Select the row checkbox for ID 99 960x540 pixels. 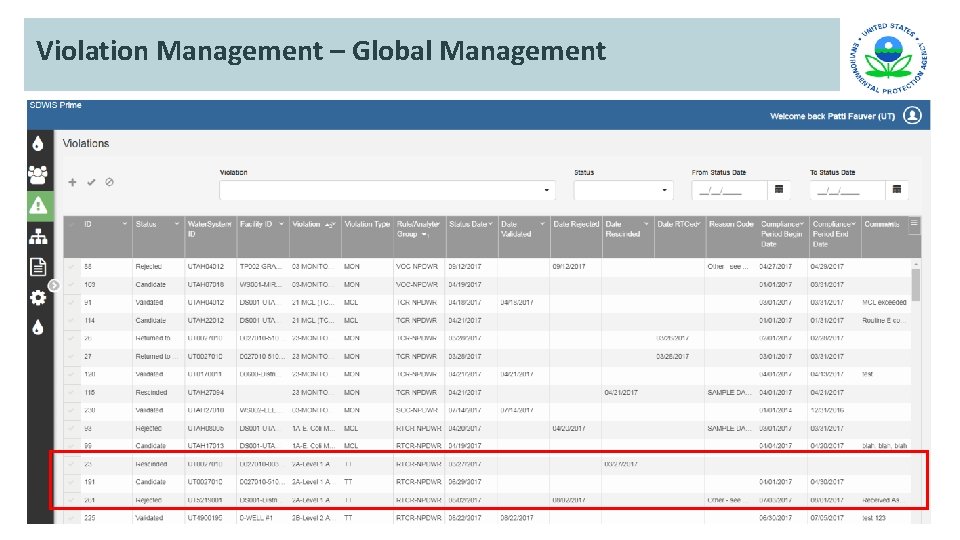pyautogui.click(x=72, y=446)
